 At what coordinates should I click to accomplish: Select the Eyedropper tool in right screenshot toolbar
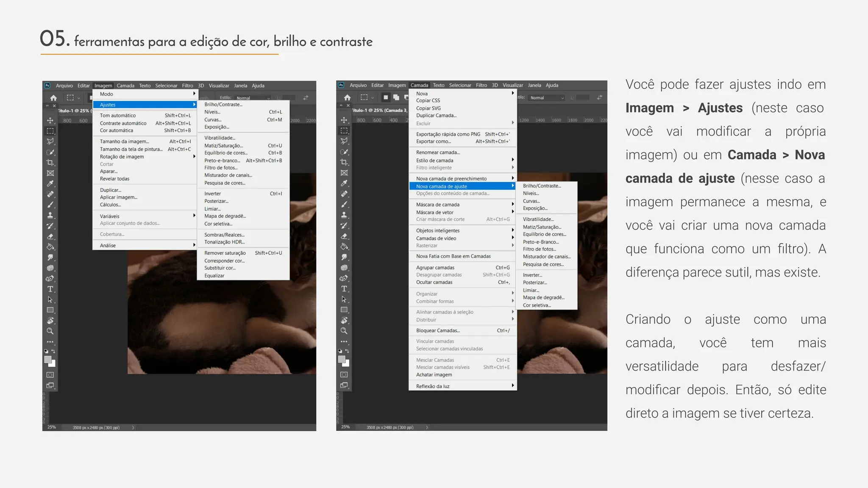tap(344, 183)
